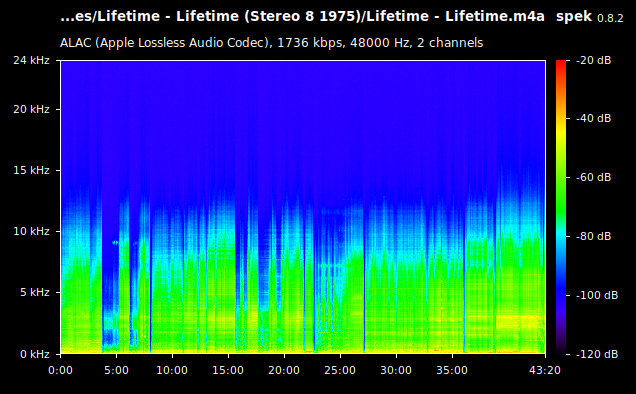Click the -100 dB scale label
The image size is (636, 394).
click(597, 295)
